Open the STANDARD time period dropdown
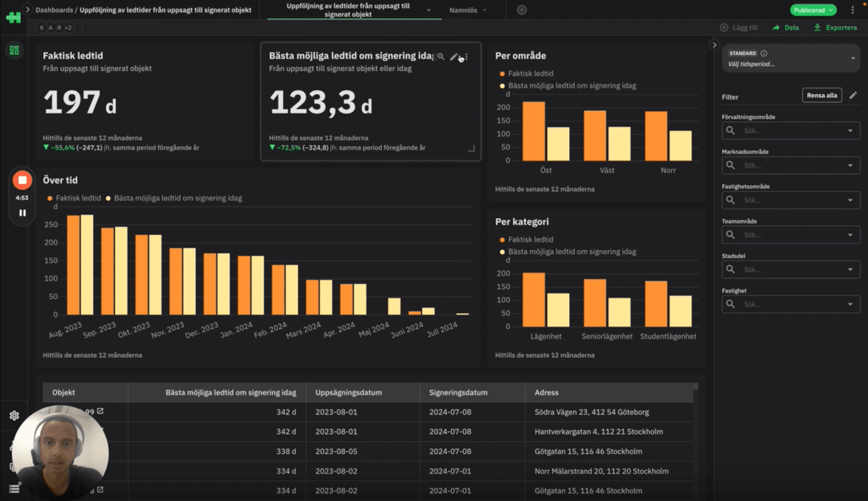 coord(791,58)
